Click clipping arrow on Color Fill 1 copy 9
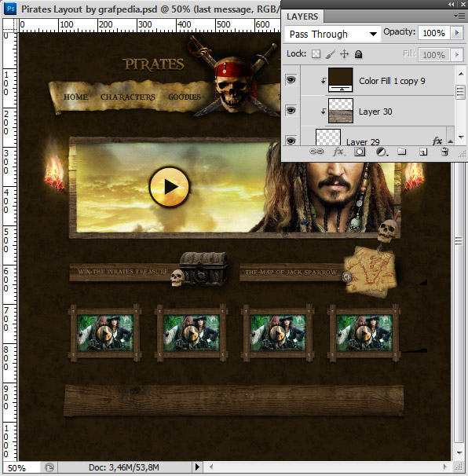Image resolution: width=468 pixels, height=476 pixels. [324, 80]
